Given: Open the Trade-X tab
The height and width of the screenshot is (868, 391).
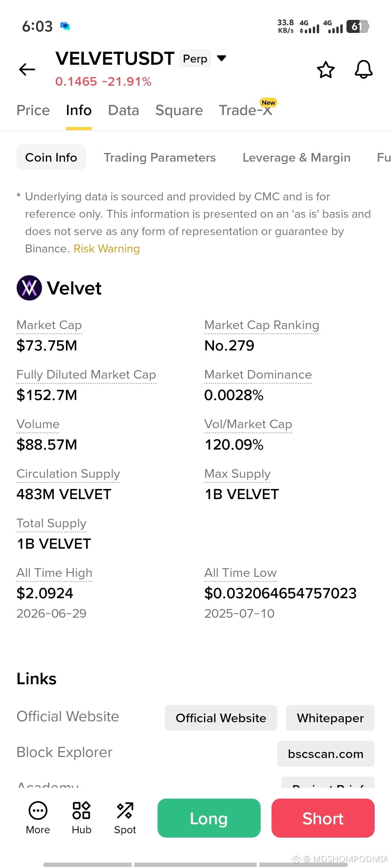Looking at the screenshot, I should point(246,110).
